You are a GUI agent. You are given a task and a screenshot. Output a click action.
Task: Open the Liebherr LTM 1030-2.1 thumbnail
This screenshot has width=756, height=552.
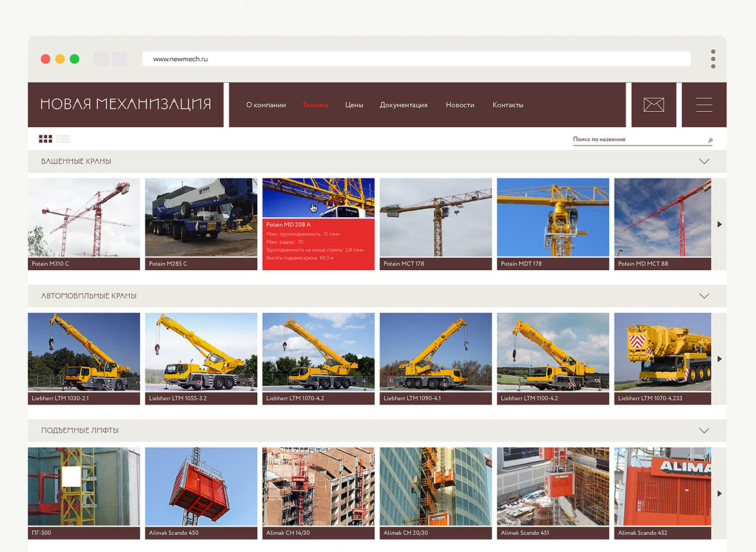pyautogui.click(x=84, y=358)
